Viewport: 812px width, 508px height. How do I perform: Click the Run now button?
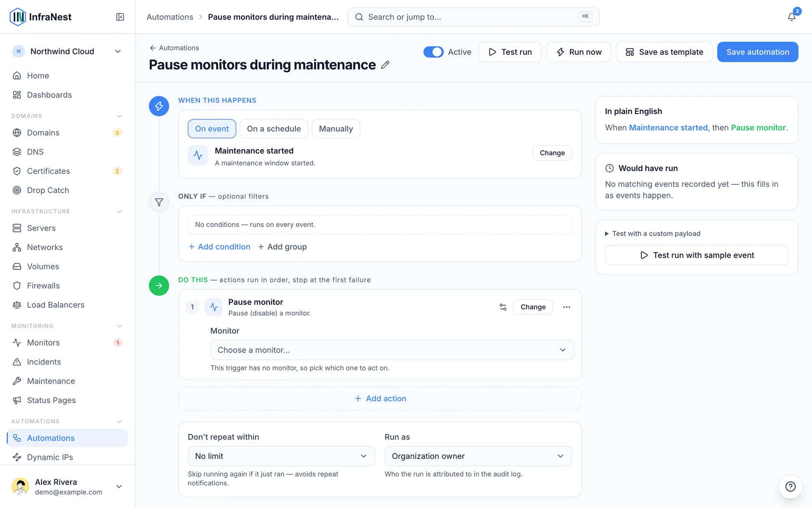tap(579, 52)
